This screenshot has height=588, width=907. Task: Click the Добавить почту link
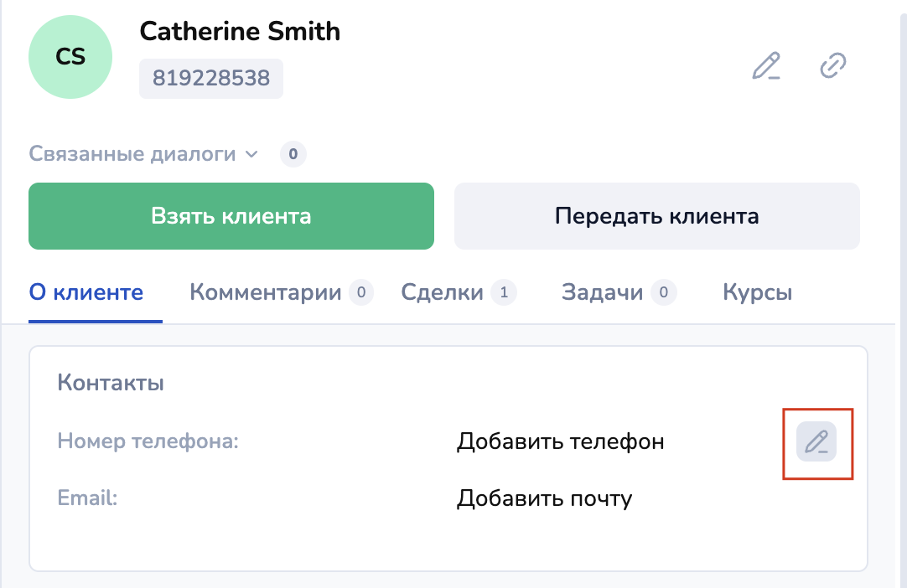pyautogui.click(x=544, y=499)
